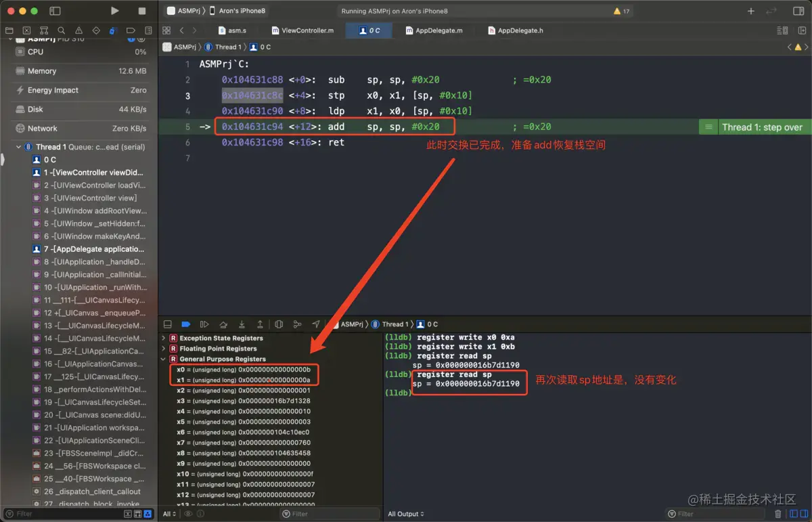This screenshot has height=522, width=812.
Task: Select the 0 C editor tab
Action: (x=369, y=30)
